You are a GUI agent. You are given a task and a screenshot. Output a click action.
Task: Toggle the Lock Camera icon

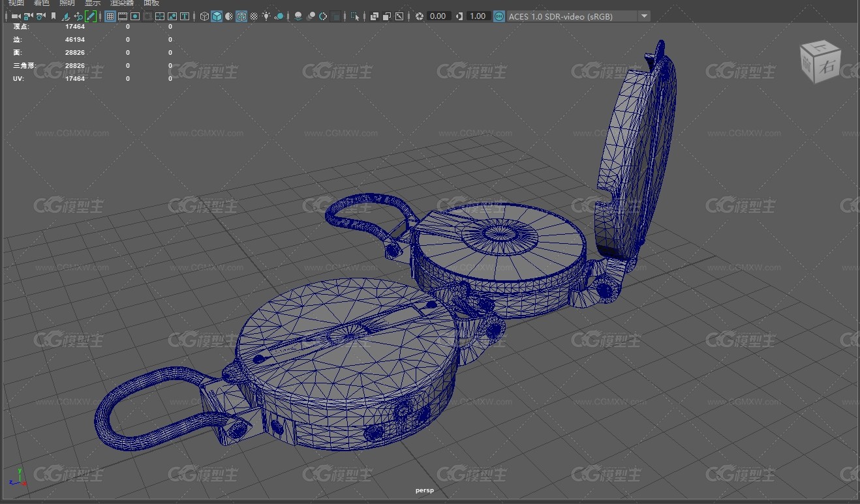tap(28, 16)
